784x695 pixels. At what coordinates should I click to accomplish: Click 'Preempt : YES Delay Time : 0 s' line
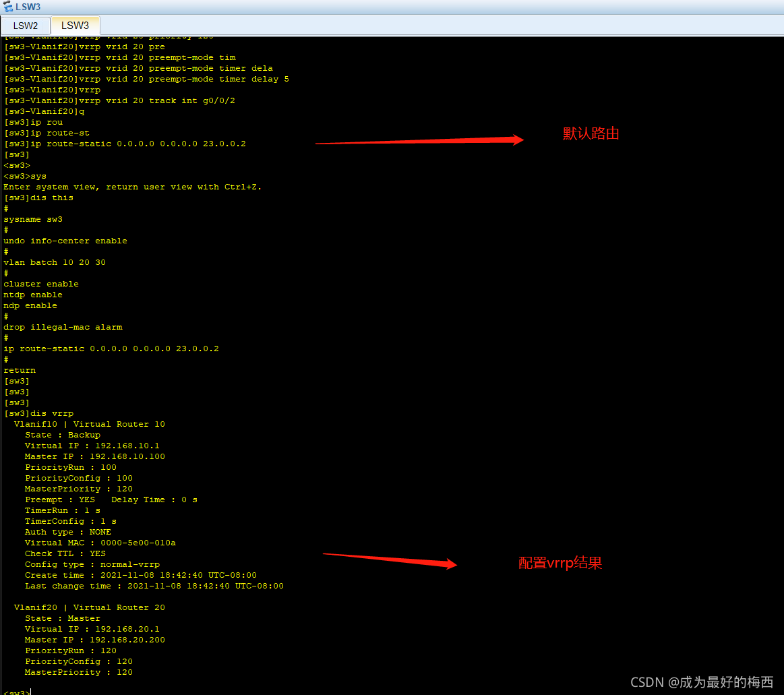click(x=111, y=500)
